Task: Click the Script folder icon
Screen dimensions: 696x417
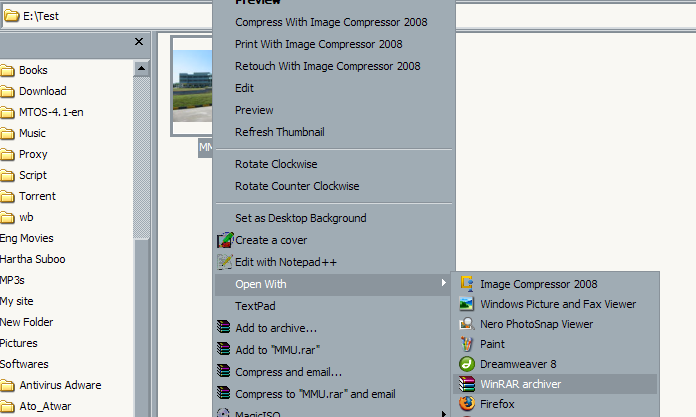Action: click(x=7, y=175)
